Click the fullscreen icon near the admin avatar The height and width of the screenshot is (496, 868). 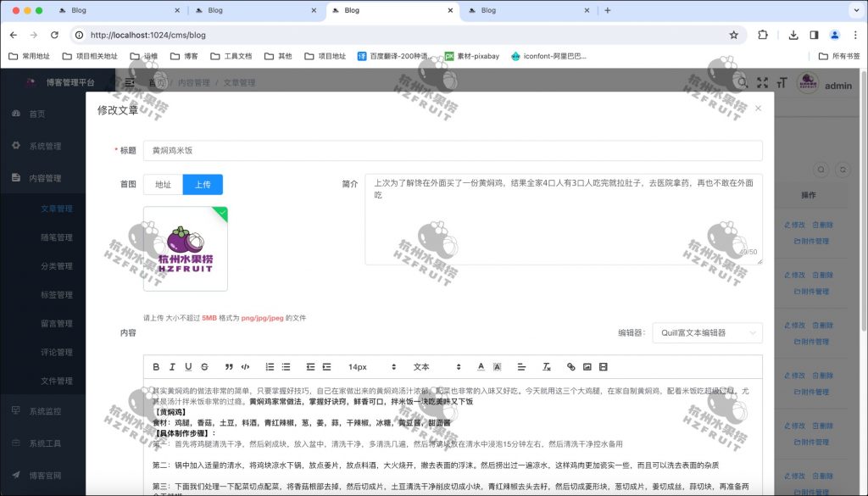[761, 84]
